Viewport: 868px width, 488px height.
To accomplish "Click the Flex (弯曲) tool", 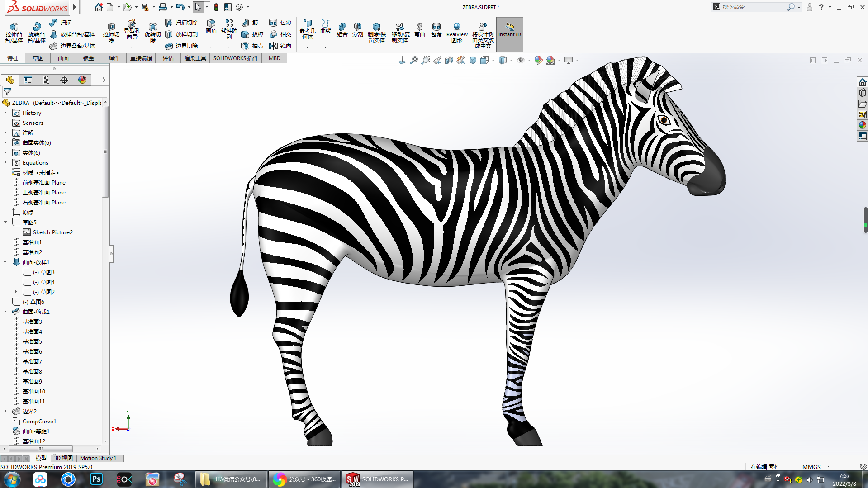I will [x=420, y=30].
